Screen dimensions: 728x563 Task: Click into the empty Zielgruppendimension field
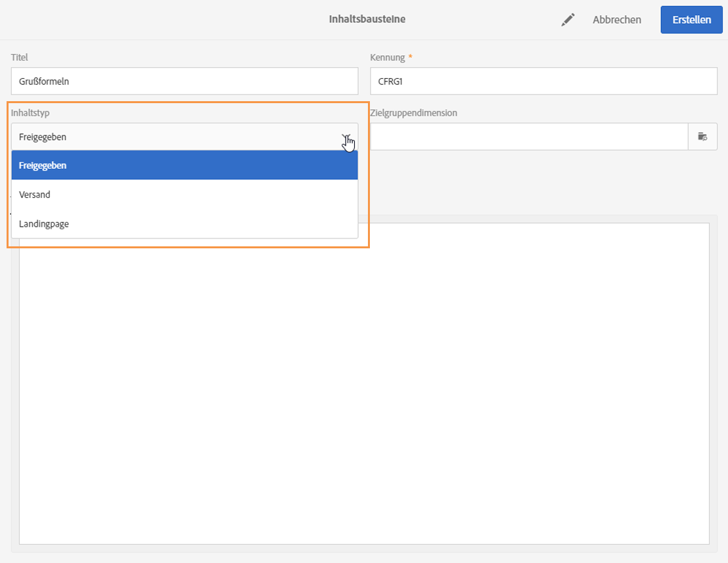point(529,137)
